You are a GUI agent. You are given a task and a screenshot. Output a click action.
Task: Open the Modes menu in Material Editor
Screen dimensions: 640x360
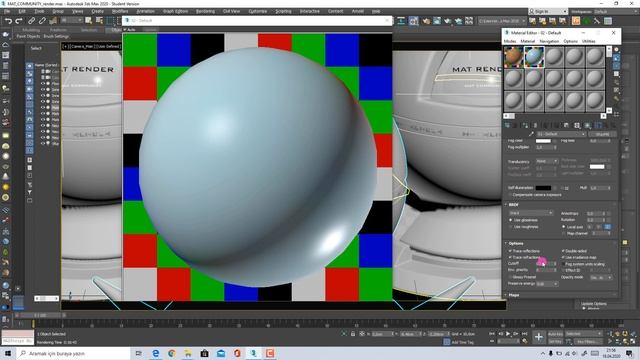pos(510,41)
